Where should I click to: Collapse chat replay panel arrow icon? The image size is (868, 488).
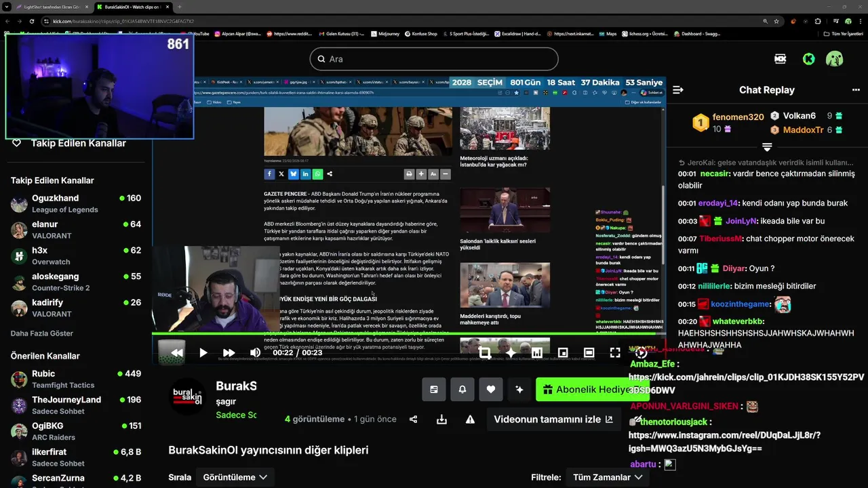(677, 90)
